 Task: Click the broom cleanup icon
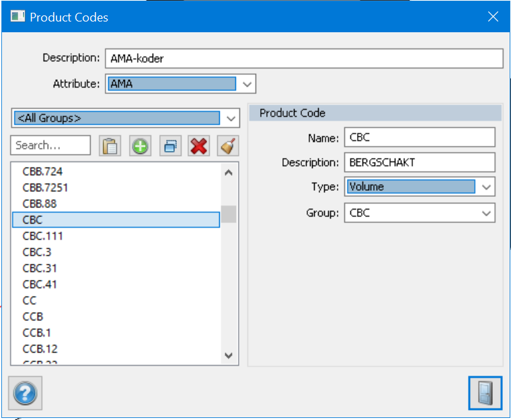click(227, 146)
